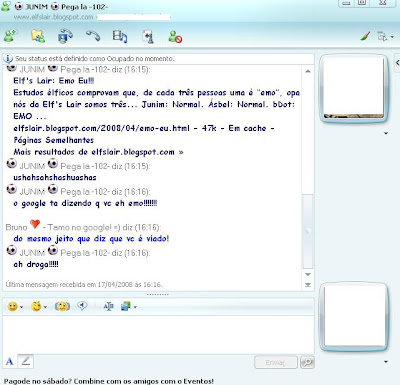Click the Bruno 'Tamo no google!' sender line
The image size is (400, 385).
[x=83, y=227]
